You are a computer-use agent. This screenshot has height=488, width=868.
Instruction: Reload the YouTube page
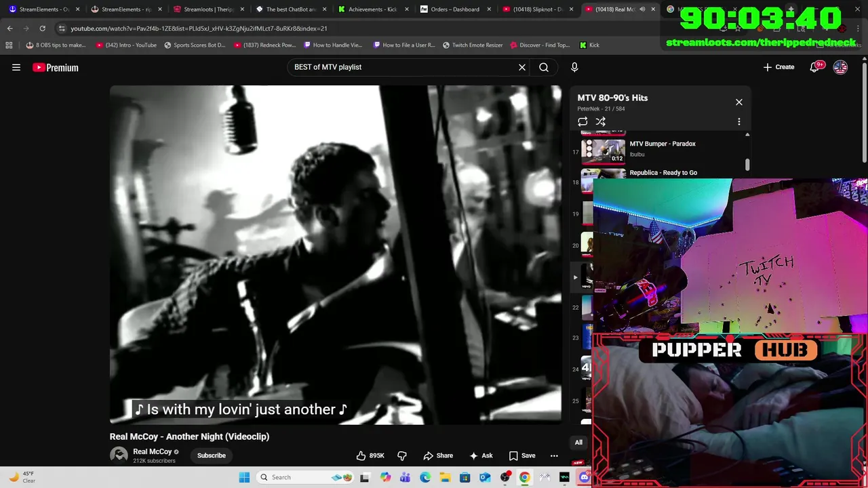[x=42, y=28]
